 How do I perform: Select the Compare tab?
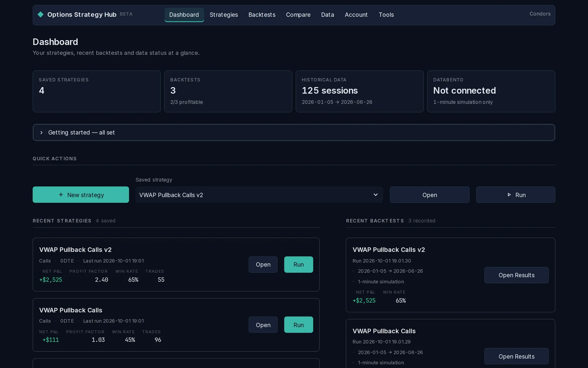coord(298,15)
